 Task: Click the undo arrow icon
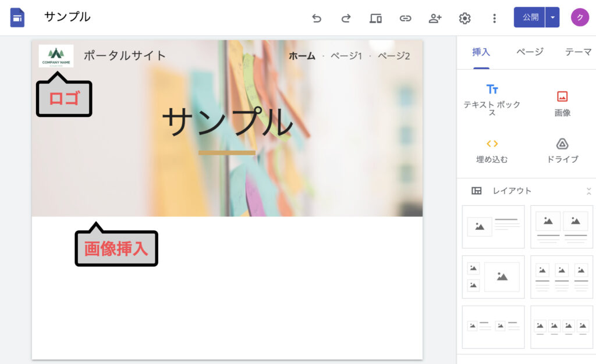(317, 18)
